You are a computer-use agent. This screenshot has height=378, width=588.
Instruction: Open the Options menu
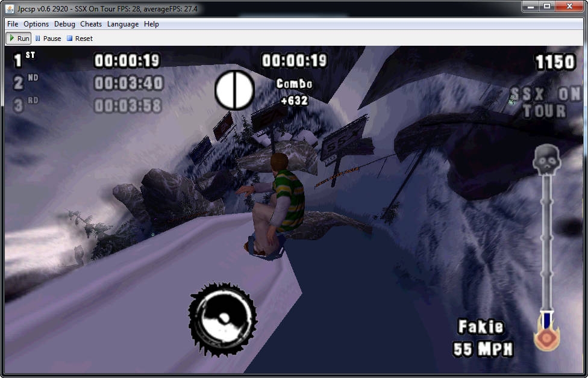pos(36,24)
